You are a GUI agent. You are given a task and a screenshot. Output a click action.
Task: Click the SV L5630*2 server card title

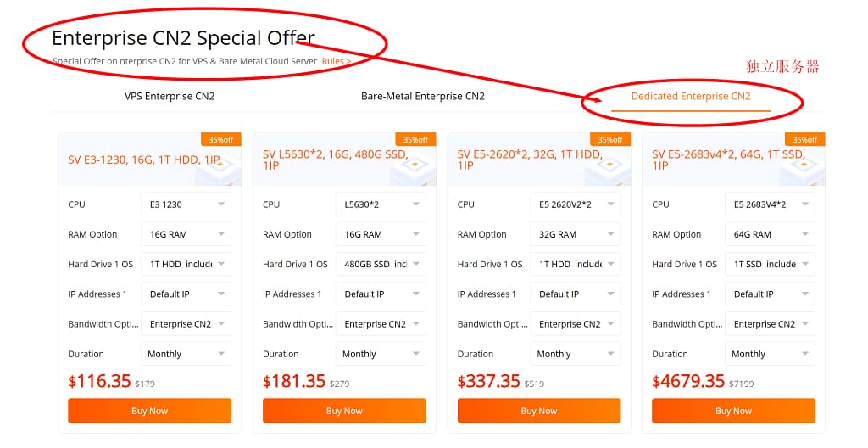point(335,160)
